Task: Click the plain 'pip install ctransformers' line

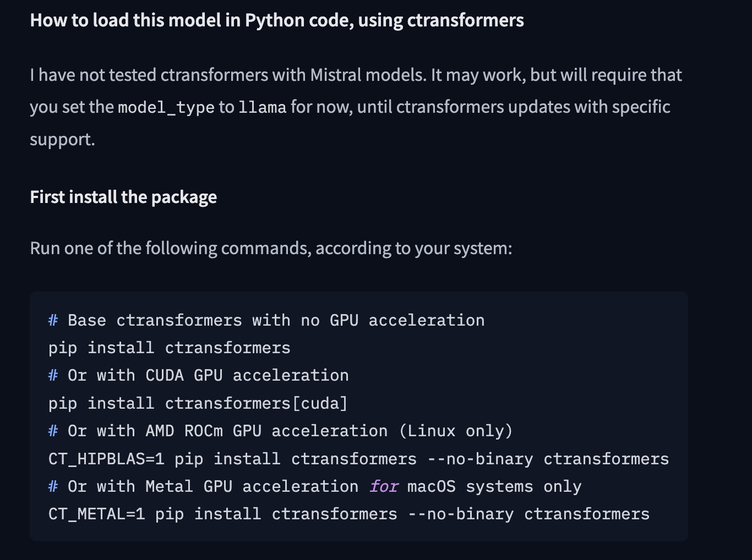Action: [x=170, y=348]
